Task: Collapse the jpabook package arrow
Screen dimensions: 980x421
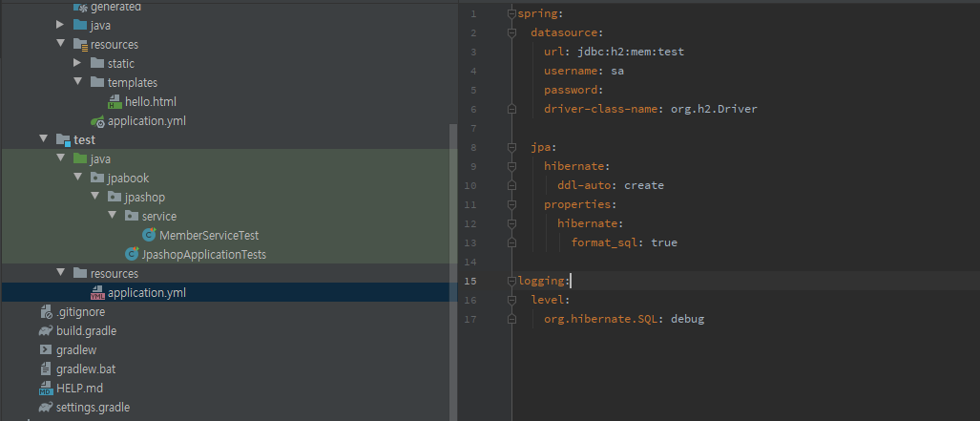Action: [x=77, y=178]
